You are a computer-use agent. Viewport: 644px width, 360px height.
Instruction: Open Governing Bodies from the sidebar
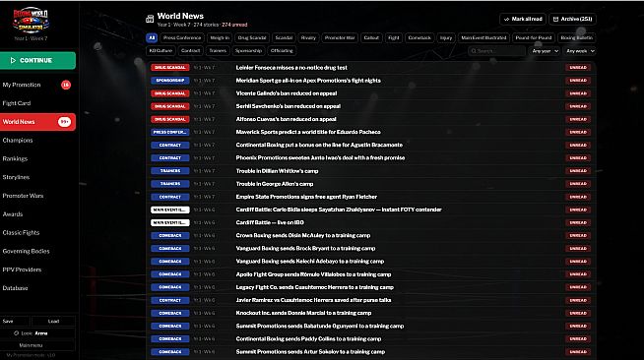coord(37,251)
